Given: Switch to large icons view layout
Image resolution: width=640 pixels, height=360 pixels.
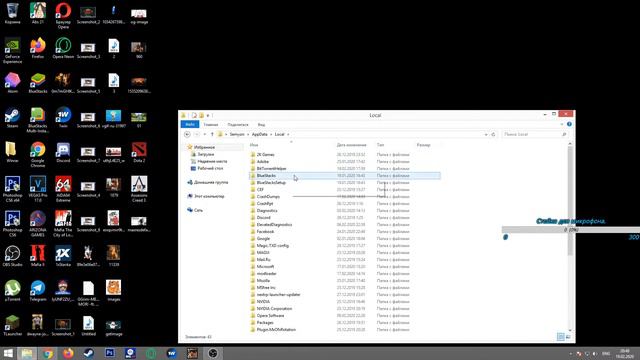Looking at the screenshot, I should [x=568, y=337].
